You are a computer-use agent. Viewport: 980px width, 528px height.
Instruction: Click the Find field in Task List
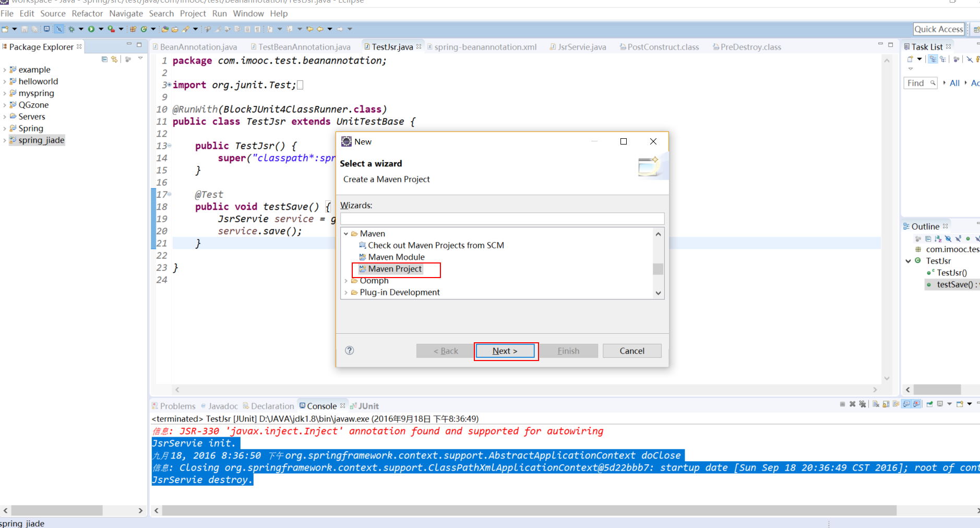click(x=921, y=83)
